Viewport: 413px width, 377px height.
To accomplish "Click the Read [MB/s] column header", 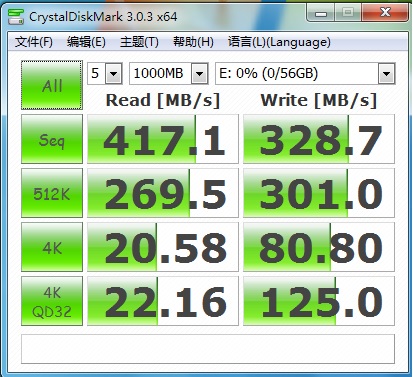I will point(163,100).
